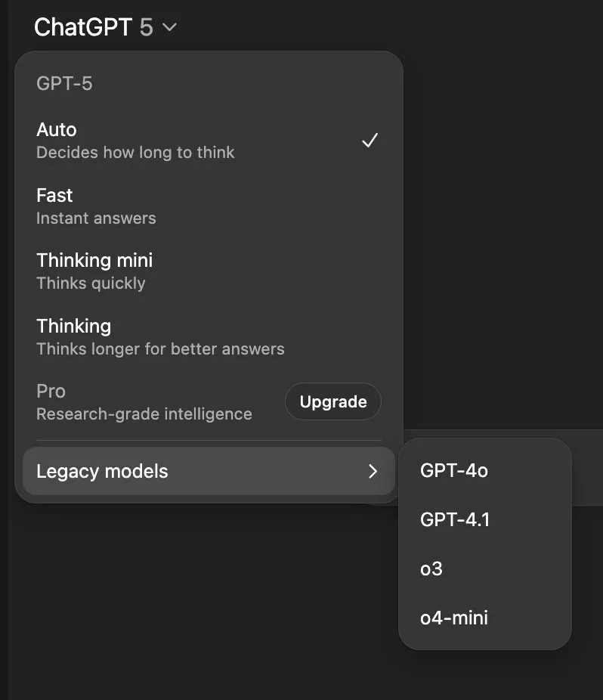603x700 pixels.
Task: Click the 'Thinks quickly' subtitle text
Action: pyautogui.click(x=91, y=283)
